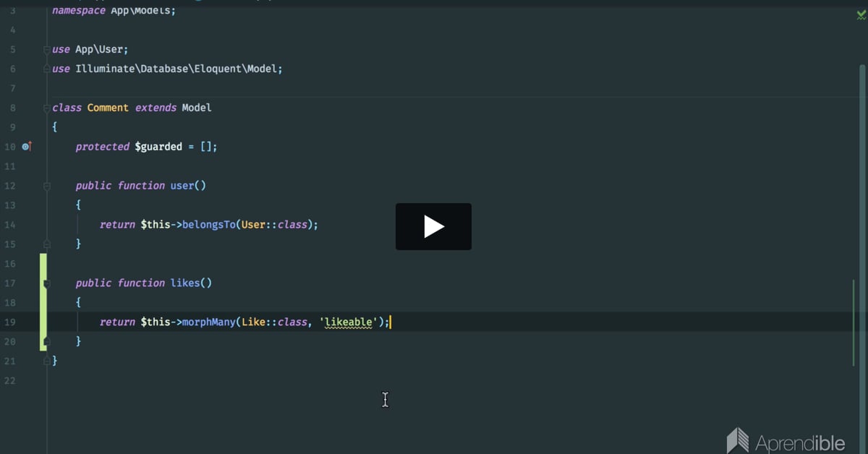This screenshot has height=454, width=868.
Task: Click line number 16 in gutter
Action: 9,264
